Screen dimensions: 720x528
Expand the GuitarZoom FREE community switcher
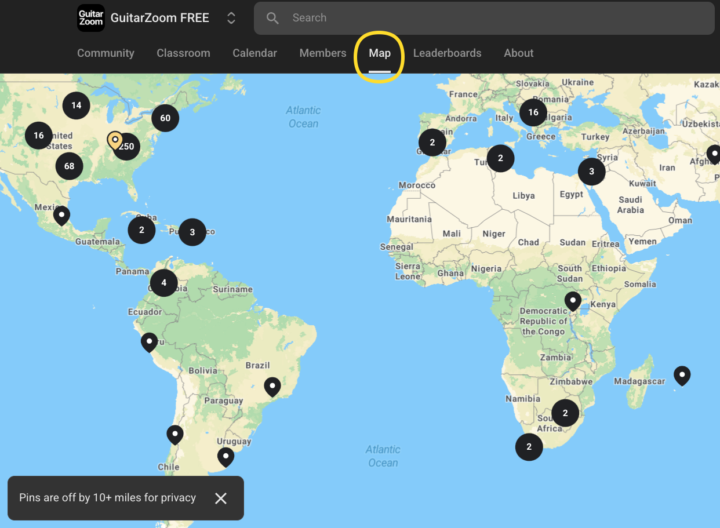tap(231, 18)
